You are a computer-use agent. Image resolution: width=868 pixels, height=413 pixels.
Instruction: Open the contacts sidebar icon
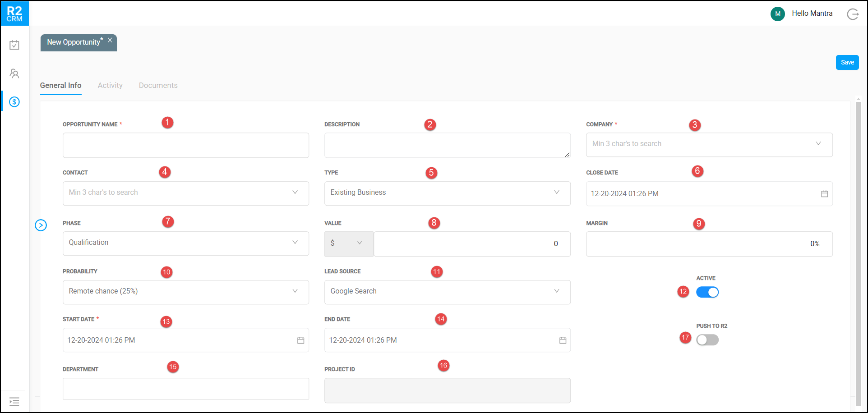(x=14, y=73)
